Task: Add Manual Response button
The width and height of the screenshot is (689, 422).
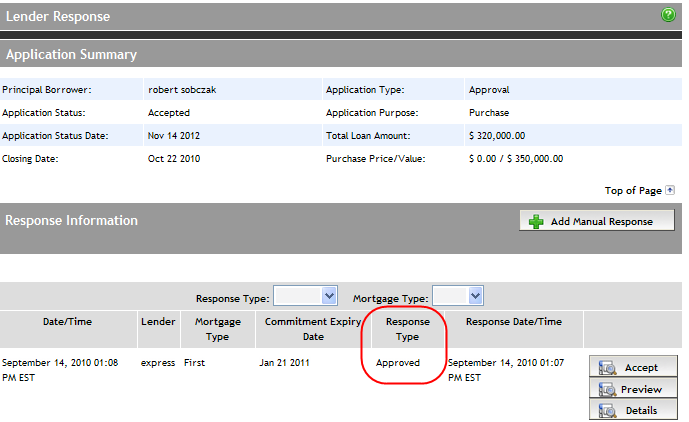Action: pos(597,221)
